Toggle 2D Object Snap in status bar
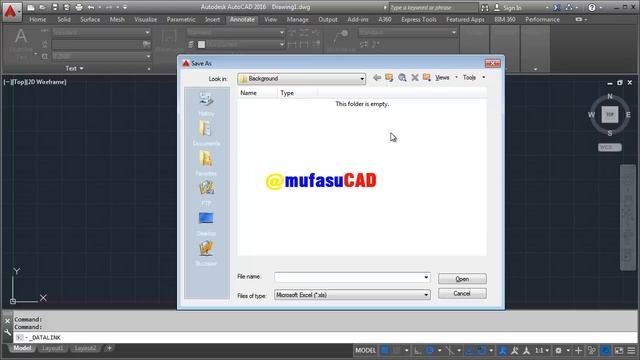Image resolution: width=640 pixels, height=360 pixels. pos(482,350)
